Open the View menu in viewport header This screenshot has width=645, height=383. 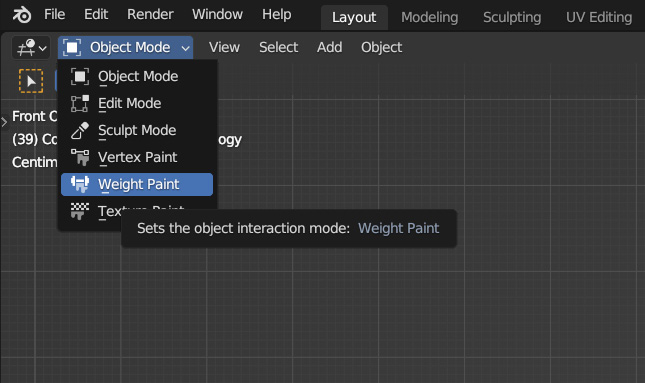tap(224, 47)
